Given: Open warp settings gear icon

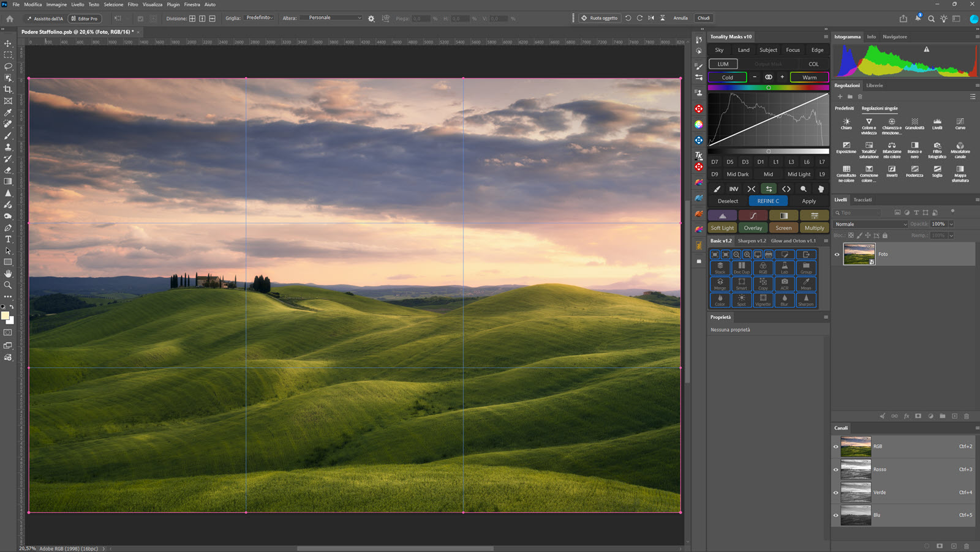Looking at the screenshot, I should [371, 18].
